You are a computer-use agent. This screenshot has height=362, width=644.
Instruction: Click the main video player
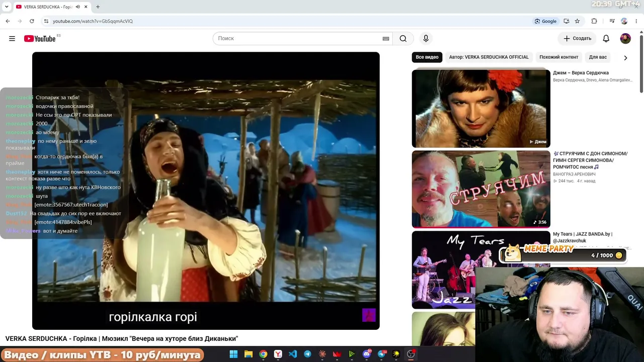coord(206,191)
